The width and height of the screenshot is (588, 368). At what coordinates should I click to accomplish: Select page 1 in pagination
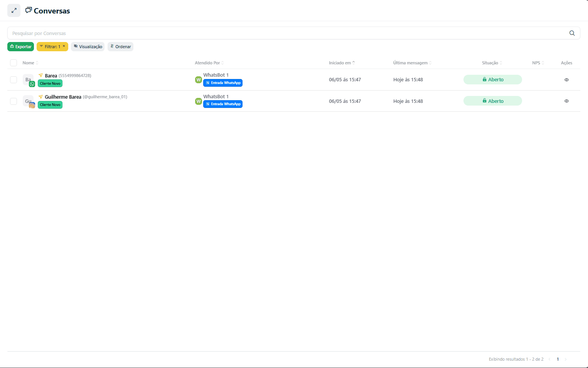tap(558, 359)
